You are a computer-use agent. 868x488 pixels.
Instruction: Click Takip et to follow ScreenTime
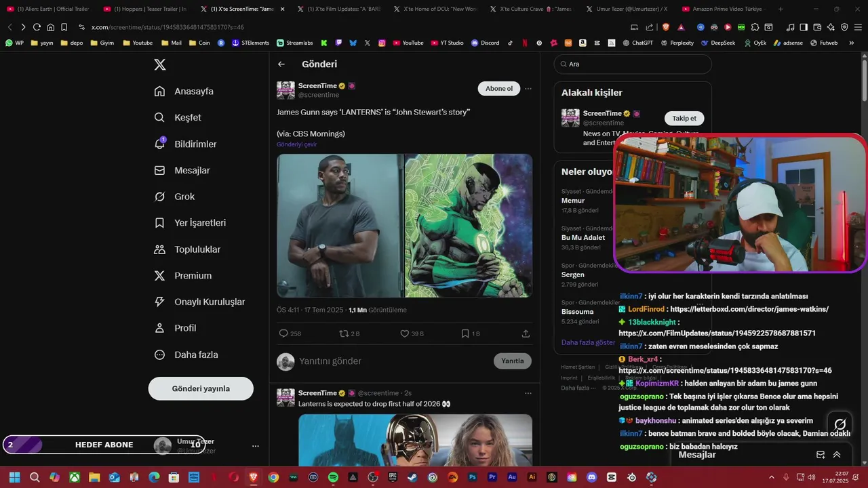[x=684, y=119]
